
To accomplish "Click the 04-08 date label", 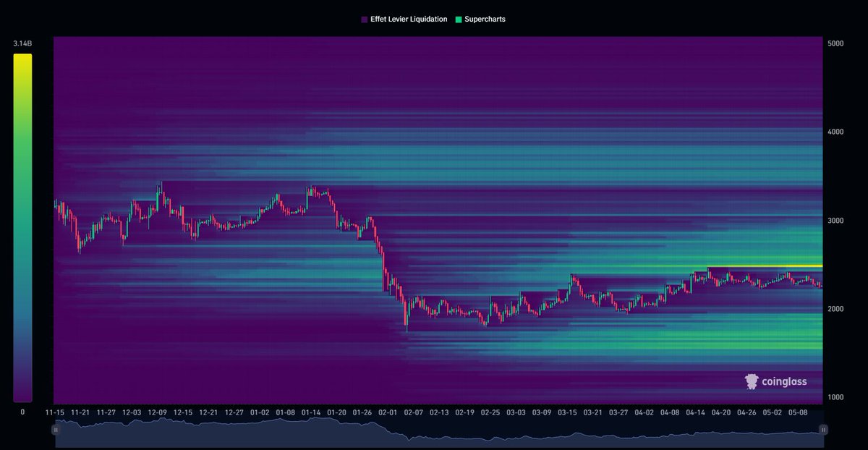I will 670,412.
